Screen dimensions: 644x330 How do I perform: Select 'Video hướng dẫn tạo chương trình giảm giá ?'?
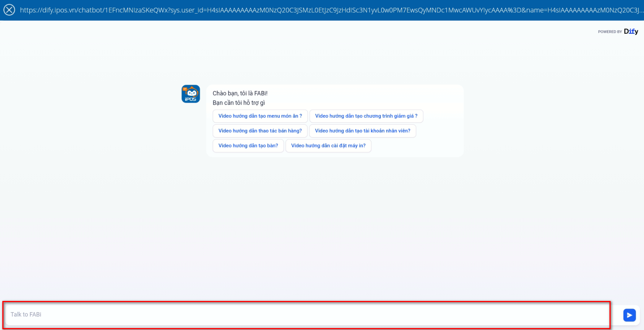[x=366, y=116]
